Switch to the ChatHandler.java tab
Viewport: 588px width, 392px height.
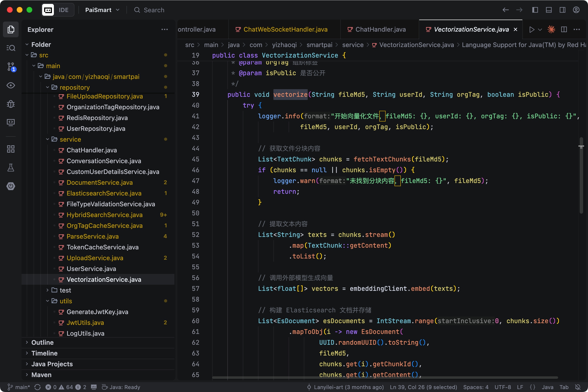(x=380, y=29)
